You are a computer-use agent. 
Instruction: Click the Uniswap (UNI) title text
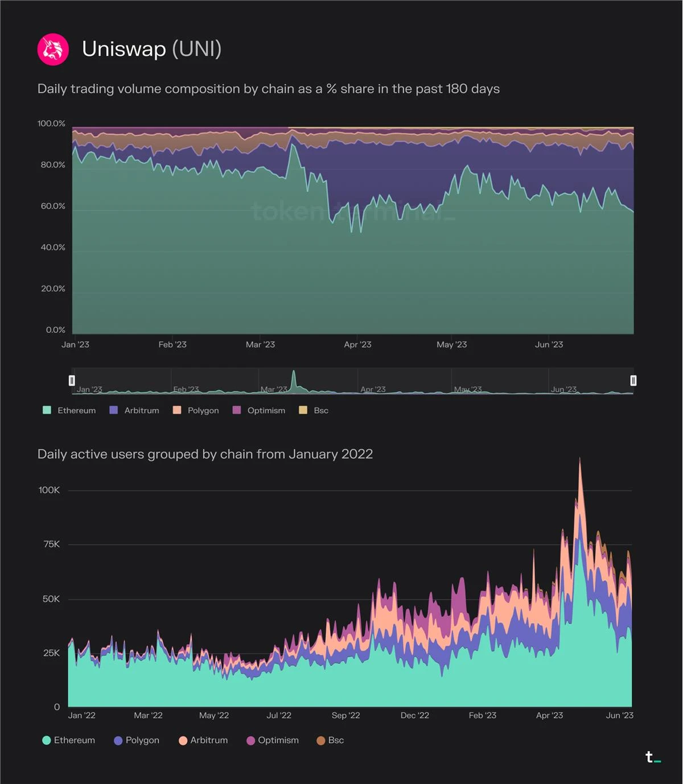(x=151, y=49)
